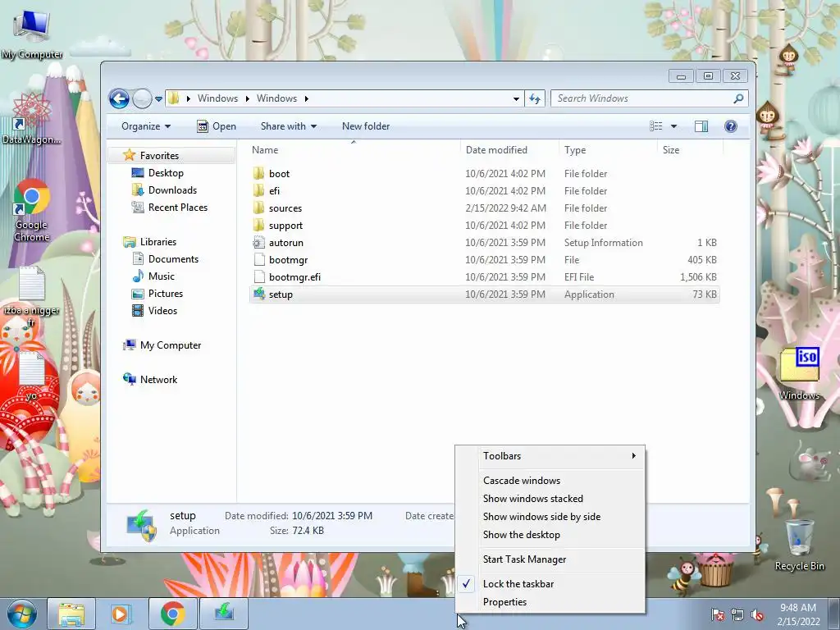Click the Search Windows input field

click(x=643, y=98)
